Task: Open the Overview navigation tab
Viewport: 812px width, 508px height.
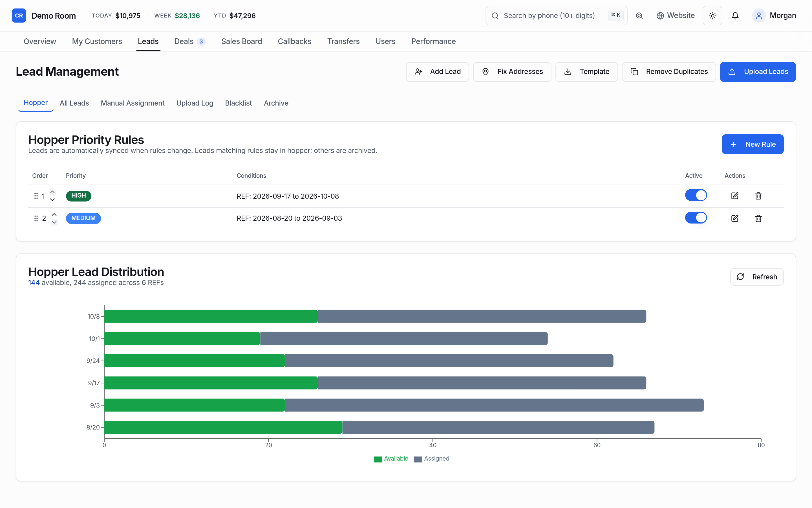Action: tap(40, 41)
